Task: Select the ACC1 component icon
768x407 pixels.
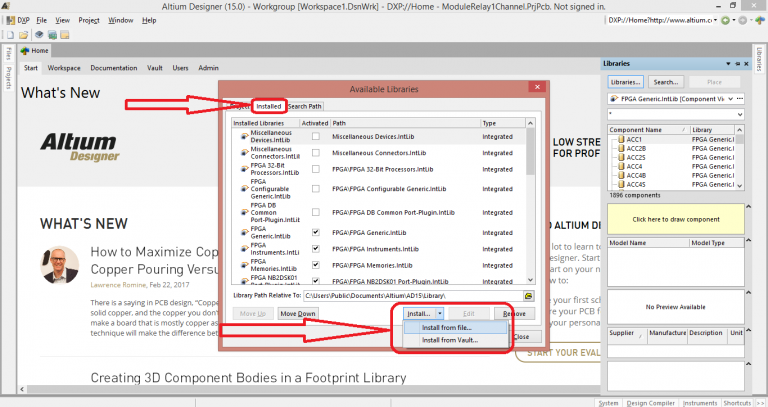Action: pos(621,140)
